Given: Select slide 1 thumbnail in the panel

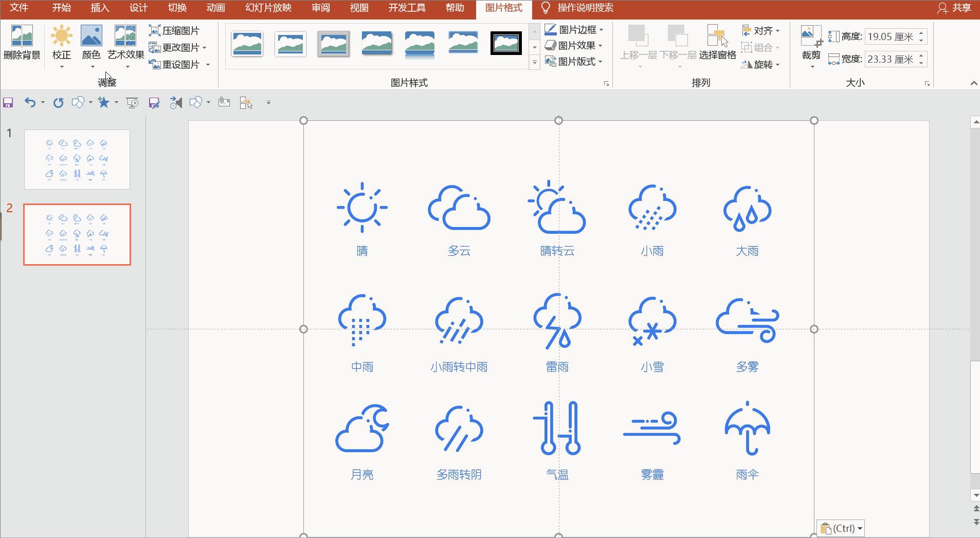Looking at the screenshot, I should pos(76,159).
